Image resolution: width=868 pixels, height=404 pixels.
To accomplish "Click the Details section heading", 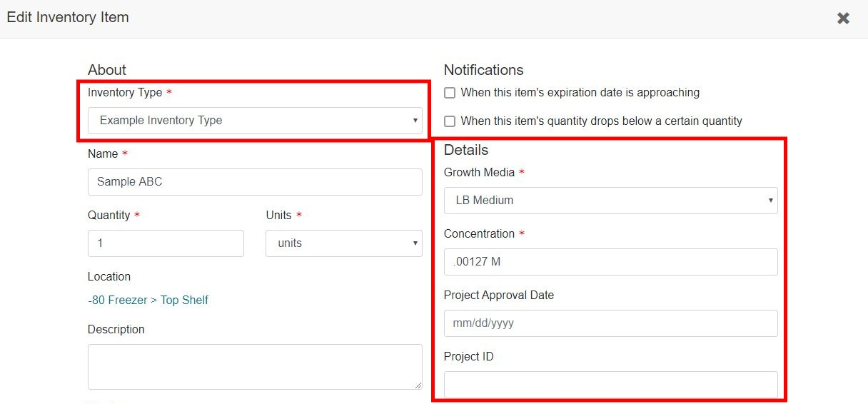I will click(466, 150).
